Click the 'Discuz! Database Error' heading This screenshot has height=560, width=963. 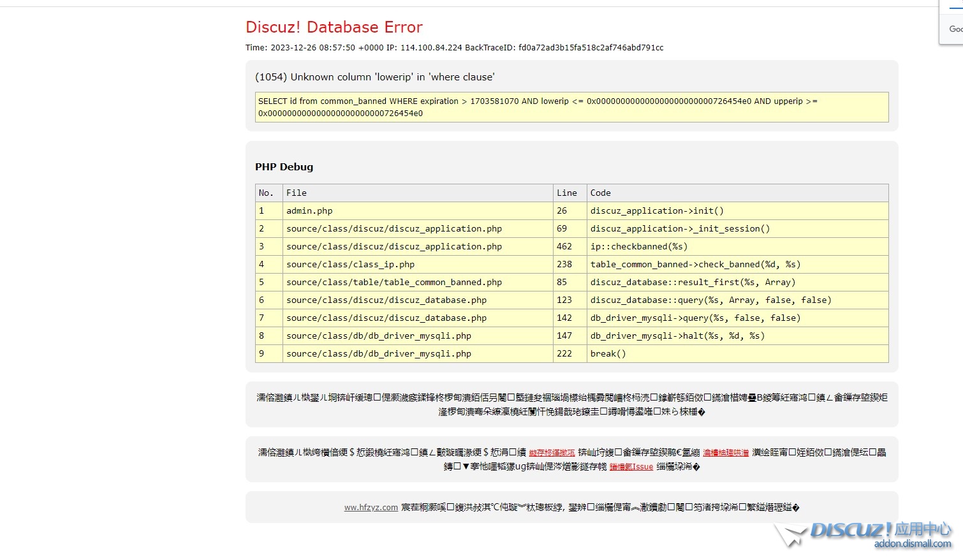tap(334, 27)
